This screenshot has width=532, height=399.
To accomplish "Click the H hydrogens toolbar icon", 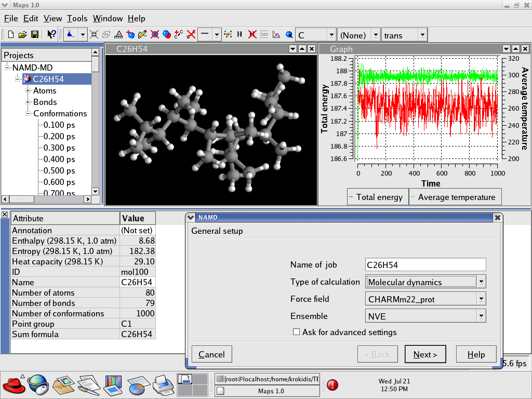I will pos(240,35).
